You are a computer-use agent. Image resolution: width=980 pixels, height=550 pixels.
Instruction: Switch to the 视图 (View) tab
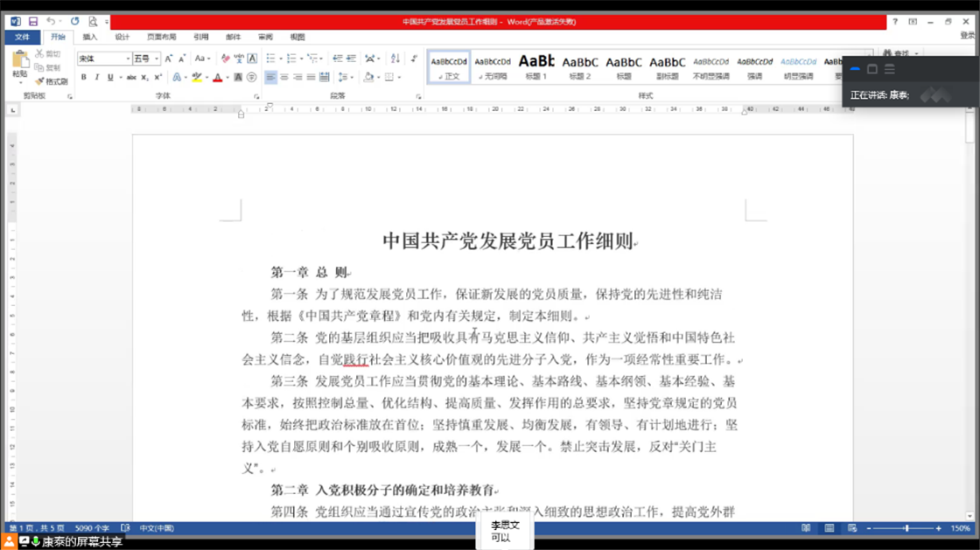(x=297, y=38)
